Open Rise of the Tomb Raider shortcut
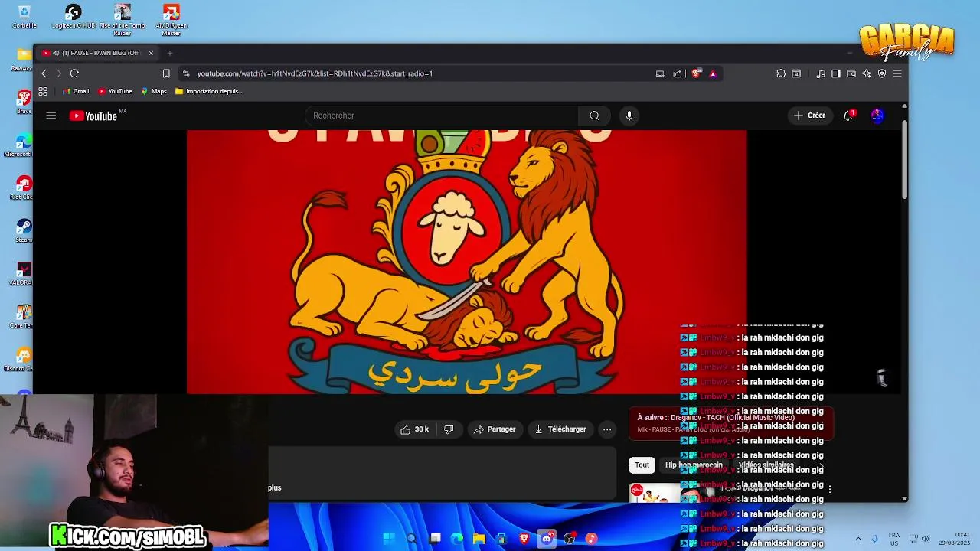Viewport: 980px width, 551px height. pos(122,20)
